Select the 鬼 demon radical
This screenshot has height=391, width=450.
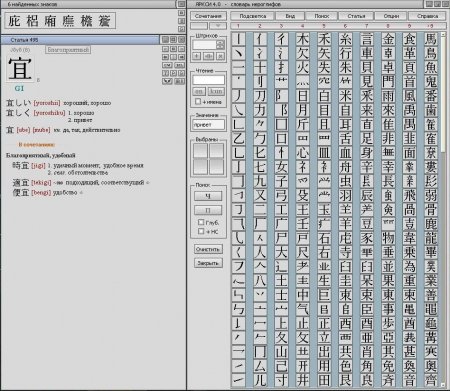(431, 82)
